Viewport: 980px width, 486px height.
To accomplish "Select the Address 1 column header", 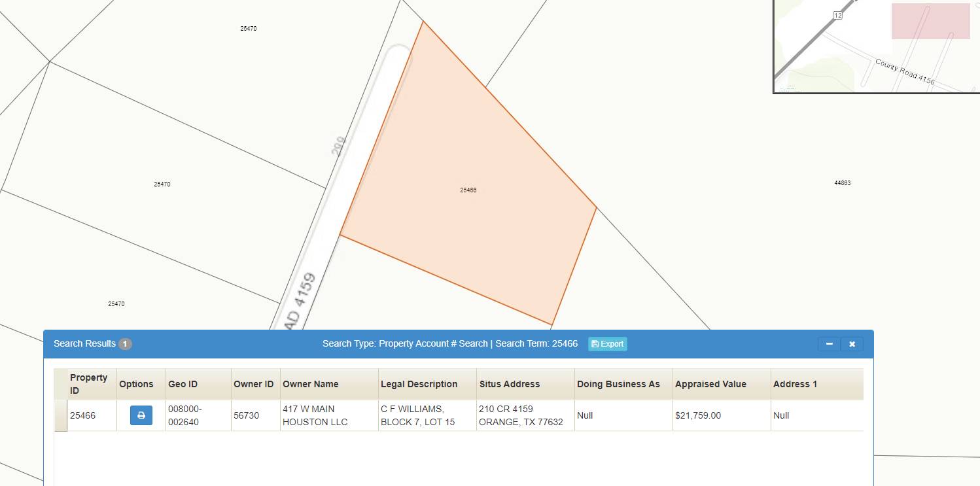I will coord(795,384).
